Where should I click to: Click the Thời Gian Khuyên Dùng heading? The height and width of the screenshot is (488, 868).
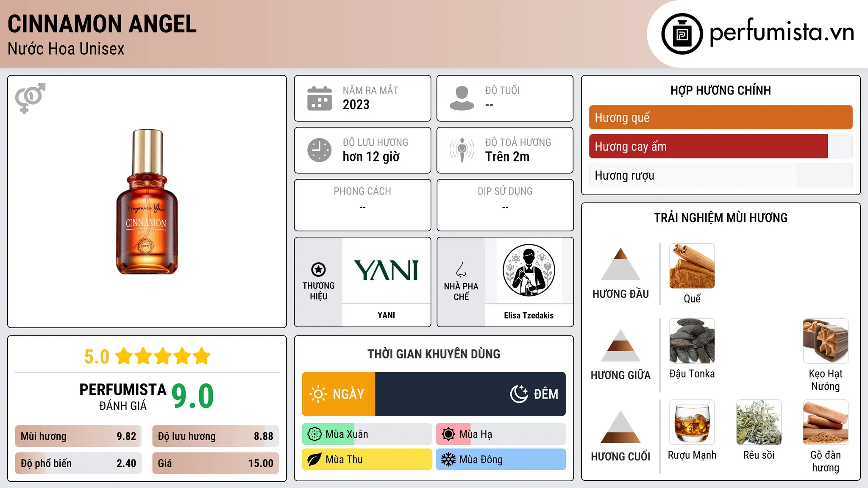434,354
